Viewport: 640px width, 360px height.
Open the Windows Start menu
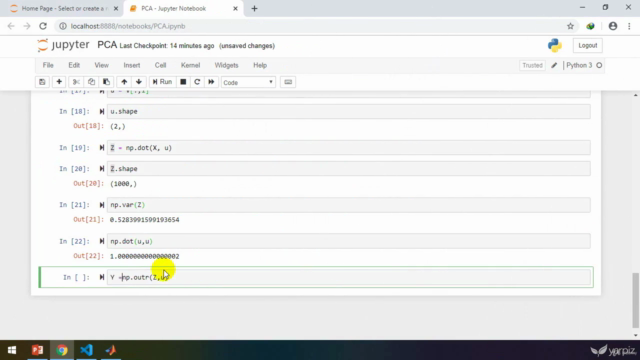point(12,350)
